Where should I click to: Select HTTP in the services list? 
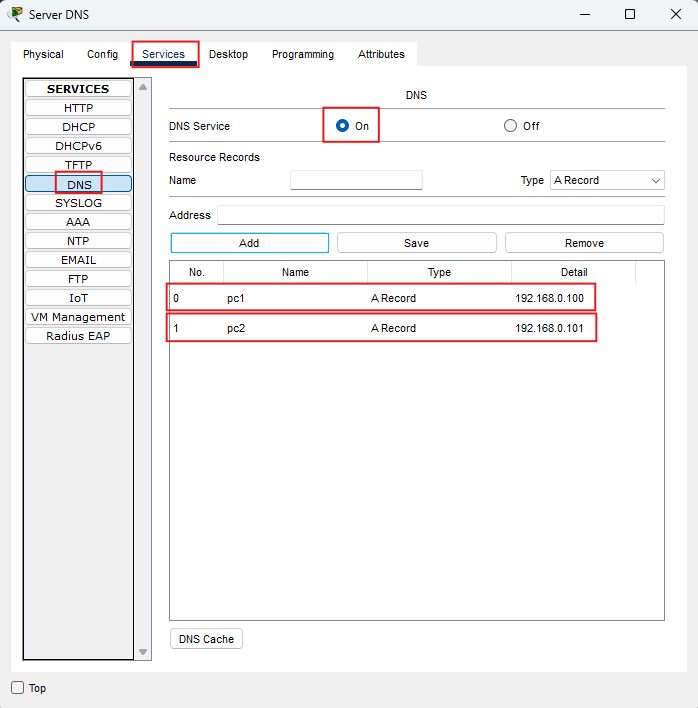(79, 108)
